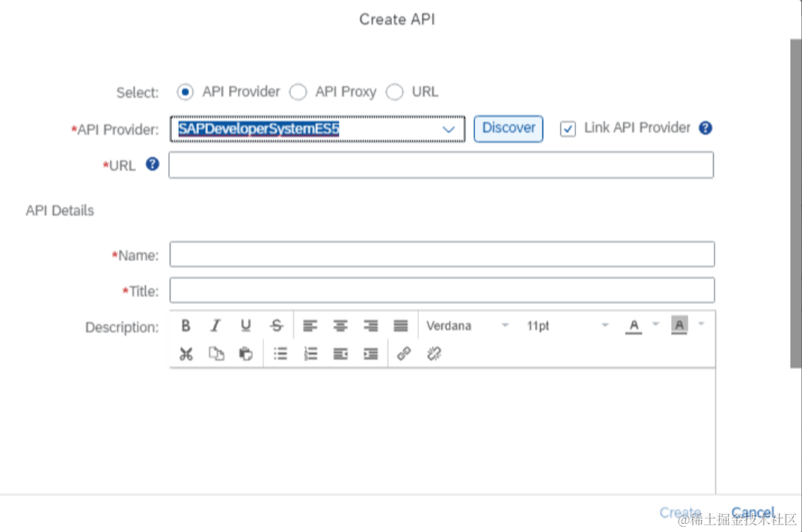Apply italic formatting in Description toolbar
802x532 pixels.
point(216,325)
